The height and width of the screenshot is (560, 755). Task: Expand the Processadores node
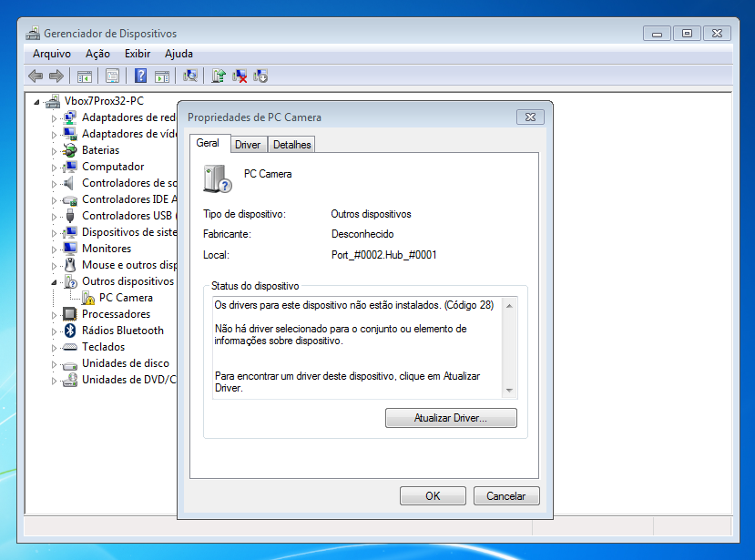[x=54, y=314]
